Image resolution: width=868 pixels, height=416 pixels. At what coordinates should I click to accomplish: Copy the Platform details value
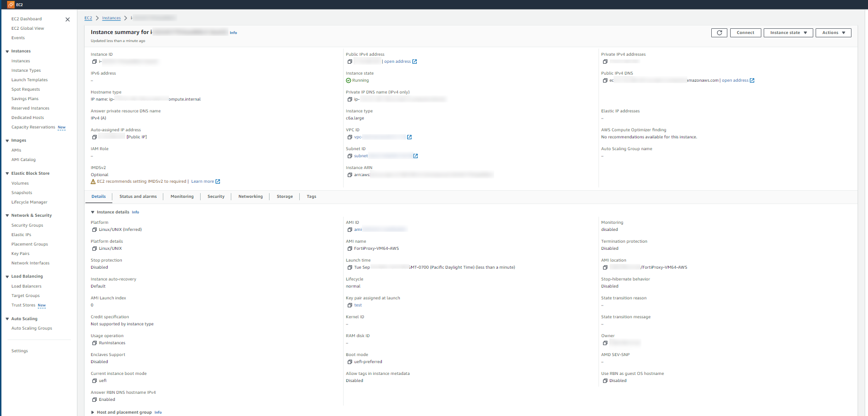[x=94, y=248]
